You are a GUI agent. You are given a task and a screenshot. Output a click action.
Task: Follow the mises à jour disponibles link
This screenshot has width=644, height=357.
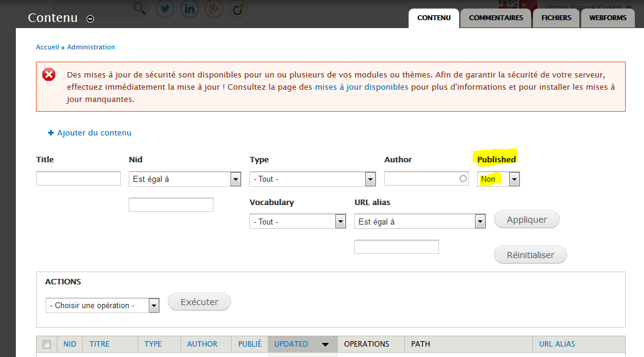362,87
